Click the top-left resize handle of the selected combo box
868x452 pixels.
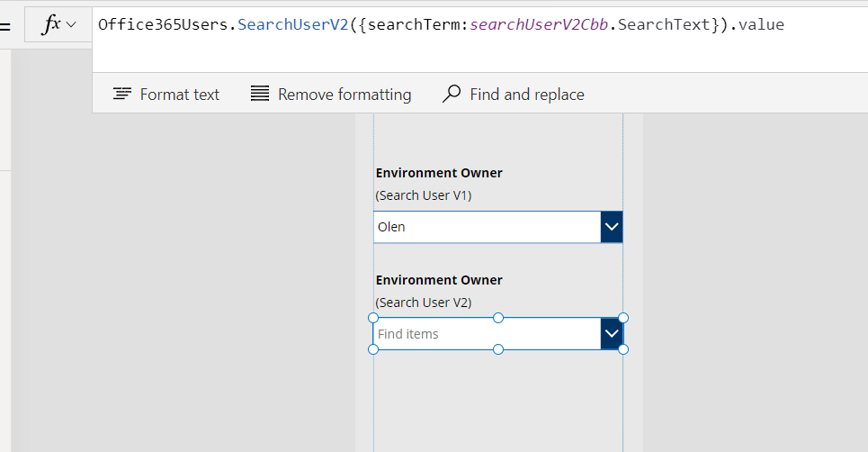click(x=373, y=318)
